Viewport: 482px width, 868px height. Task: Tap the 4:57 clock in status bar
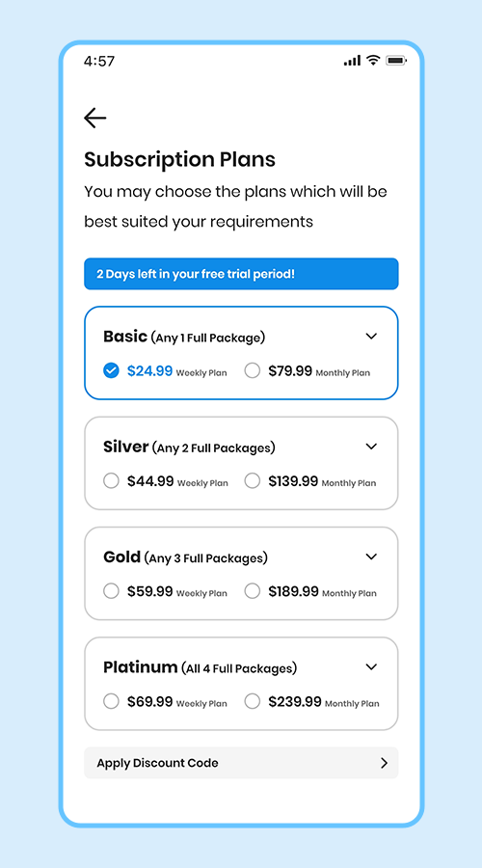[99, 61]
